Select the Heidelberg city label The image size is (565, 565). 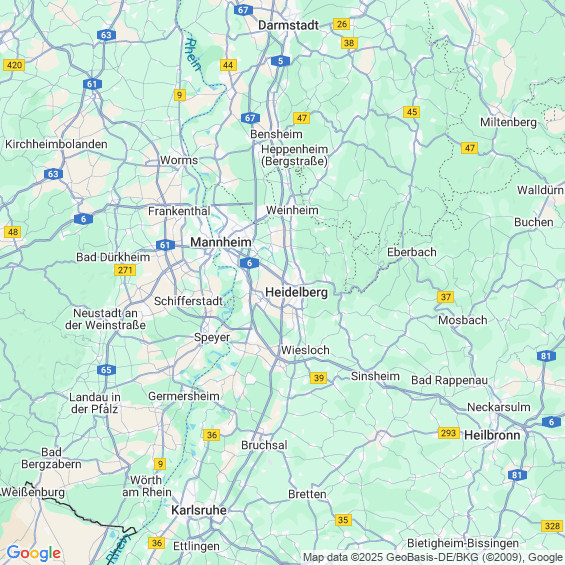tap(297, 292)
